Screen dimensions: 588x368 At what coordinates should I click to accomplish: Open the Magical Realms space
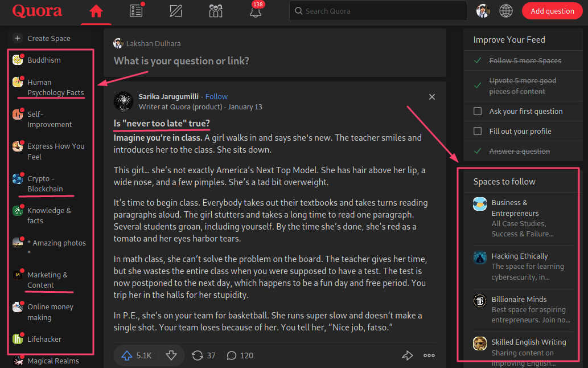click(53, 361)
